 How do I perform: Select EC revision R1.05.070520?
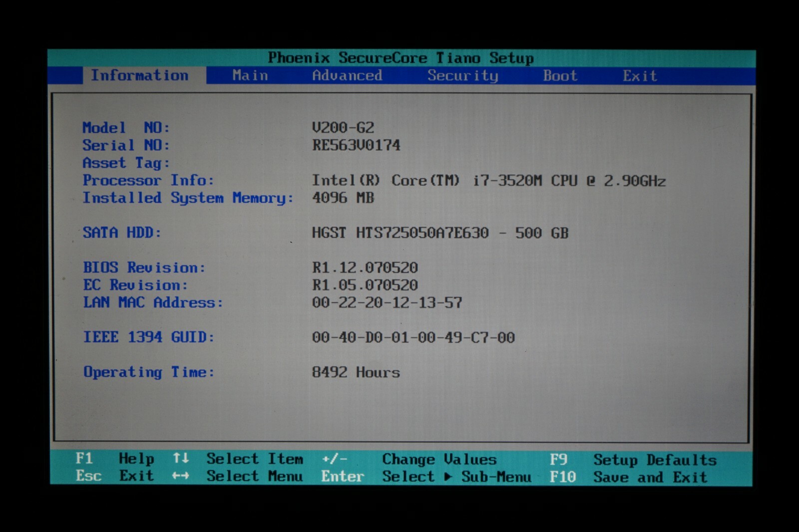[365, 285]
